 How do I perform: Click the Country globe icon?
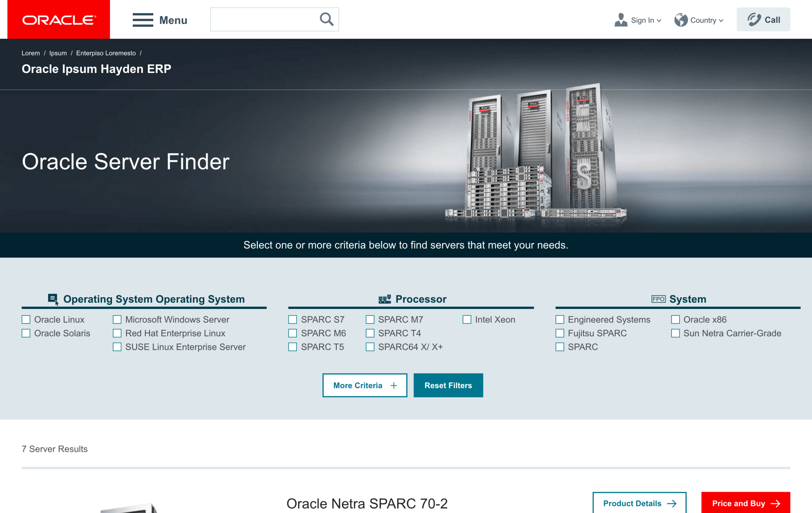681,20
